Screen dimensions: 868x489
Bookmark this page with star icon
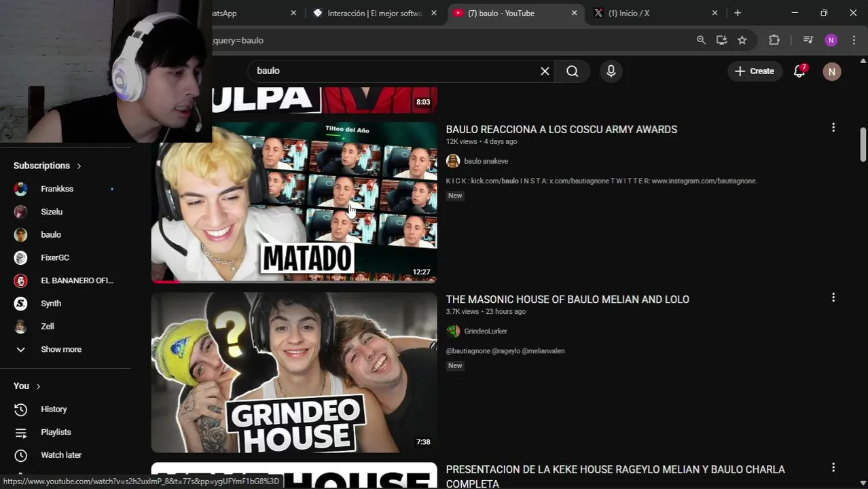(x=742, y=40)
